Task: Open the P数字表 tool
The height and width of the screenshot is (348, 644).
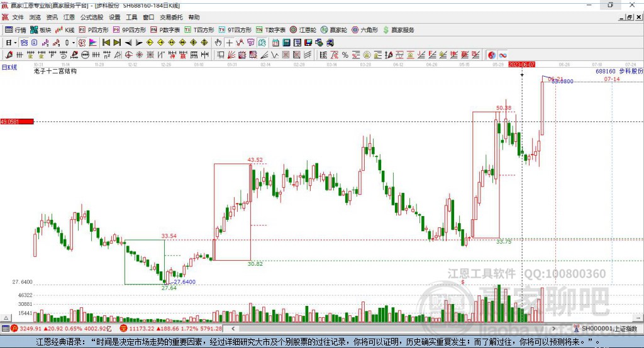Action: tap(165, 30)
